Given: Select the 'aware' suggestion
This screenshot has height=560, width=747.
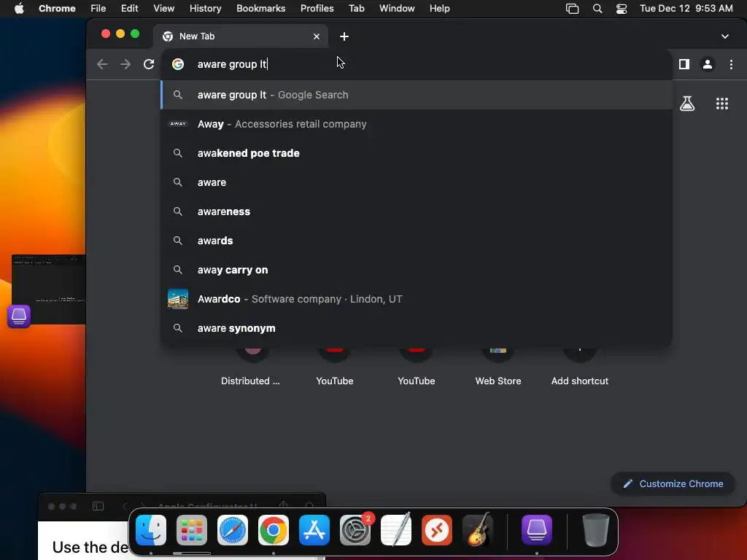Looking at the screenshot, I should 417,182.
